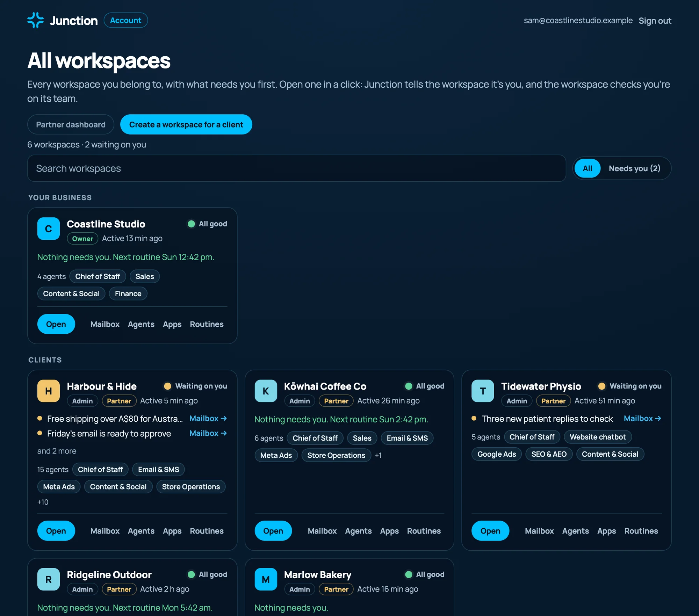This screenshot has width=699, height=616.
Task: Click the Store Operations tag in Kōwhai Coffee
Action: [336, 455]
